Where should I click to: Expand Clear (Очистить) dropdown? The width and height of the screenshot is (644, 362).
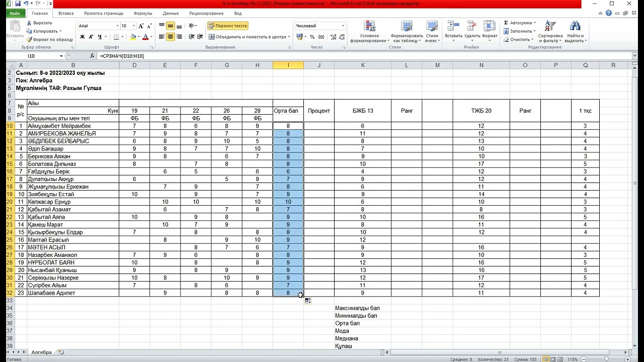click(532, 39)
